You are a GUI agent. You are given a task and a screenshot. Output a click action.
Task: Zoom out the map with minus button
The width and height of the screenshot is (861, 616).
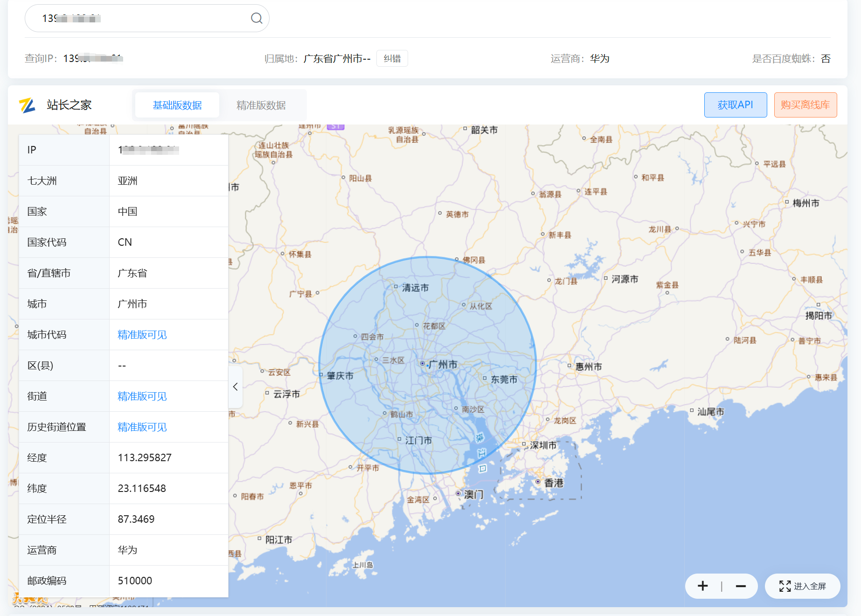click(x=741, y=586)
